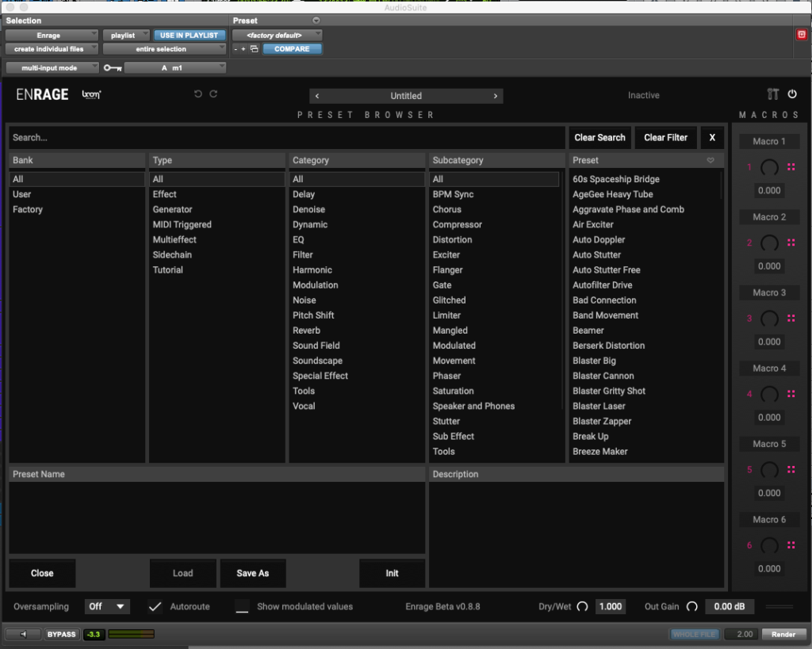Click the Macro 2 value field
The image size is (812, 649).
pos(769,266)
